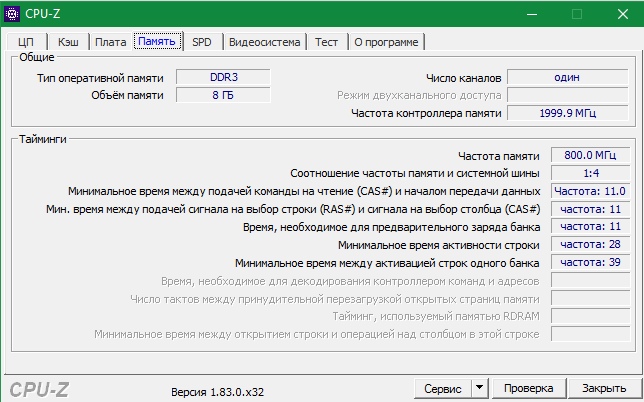Click the CPU-Z icon in title bar

[x=14, y=14]
